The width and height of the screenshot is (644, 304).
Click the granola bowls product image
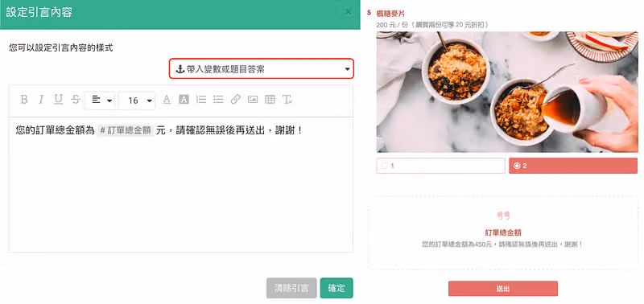click(x=507, y=92)
